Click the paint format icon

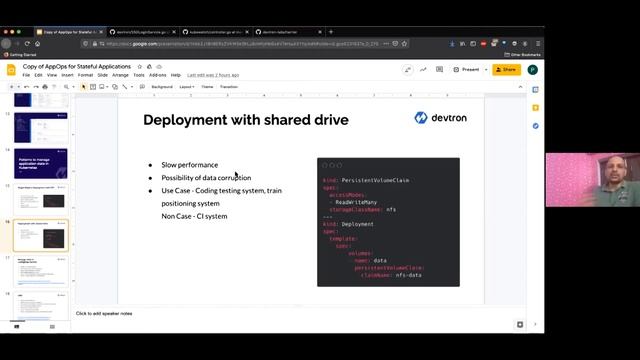(x=54, y=87)
